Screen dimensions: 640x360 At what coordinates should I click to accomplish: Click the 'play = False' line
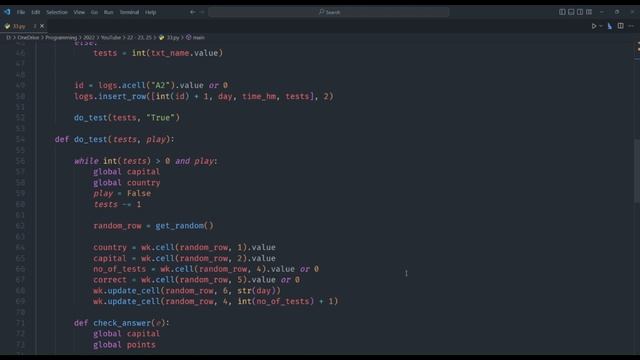click(x=122, y=193)
